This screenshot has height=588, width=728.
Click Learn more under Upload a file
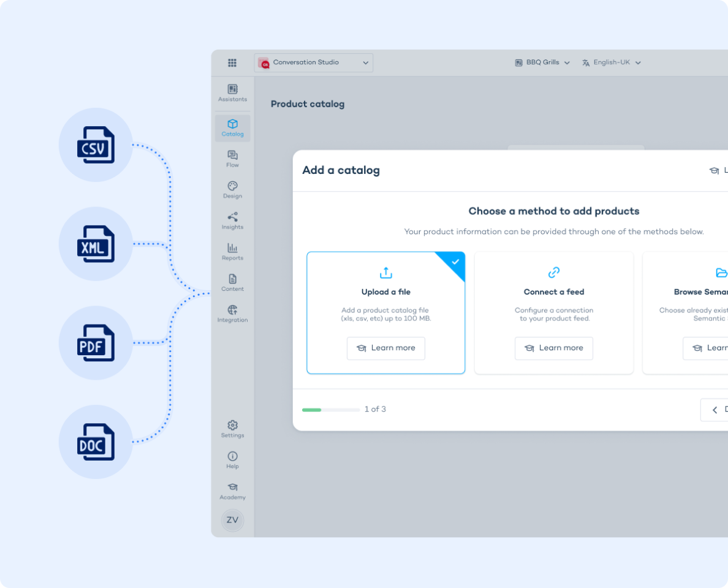point(386,348)
